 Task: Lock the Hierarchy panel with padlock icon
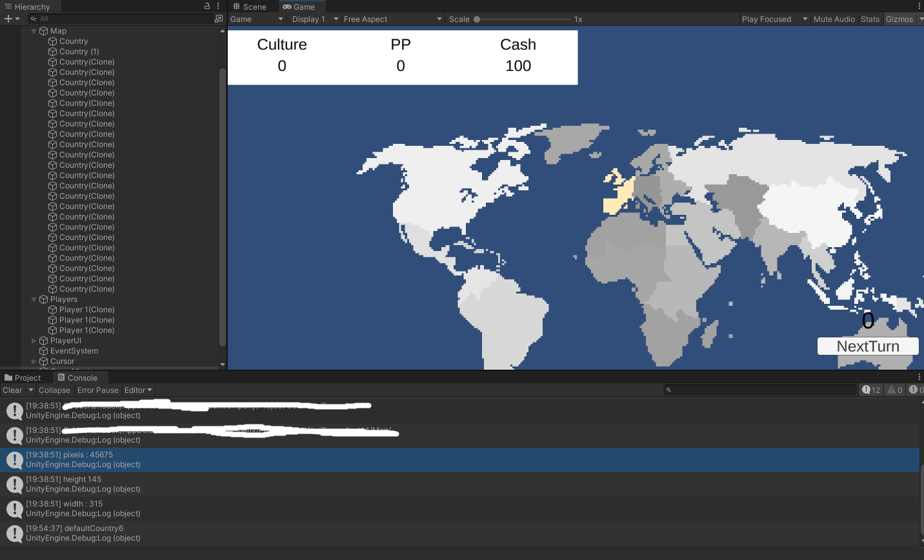coord(207,6)
